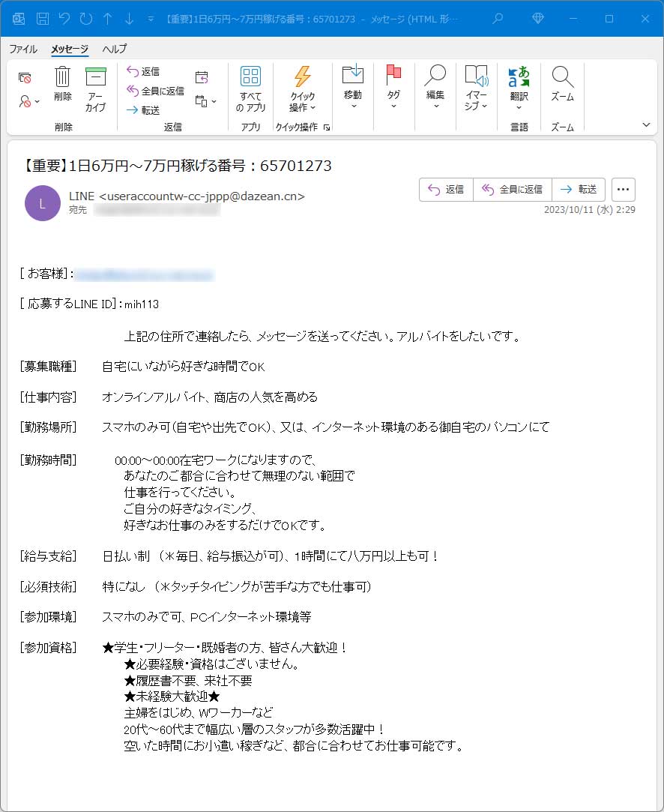The width and height of the screenshot is (664, 812).
Task: Open the Quick Steps (クイック操作) dropdown
Action: (x=303, y=88)
